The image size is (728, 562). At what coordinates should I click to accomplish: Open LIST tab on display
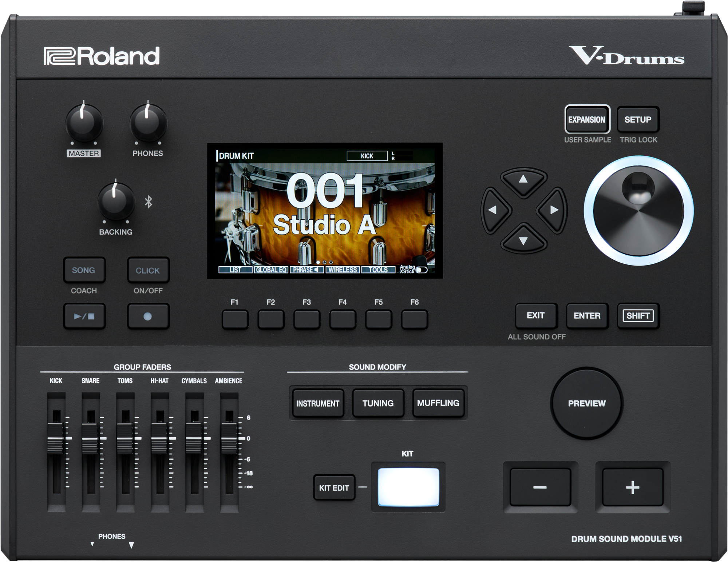235,270
